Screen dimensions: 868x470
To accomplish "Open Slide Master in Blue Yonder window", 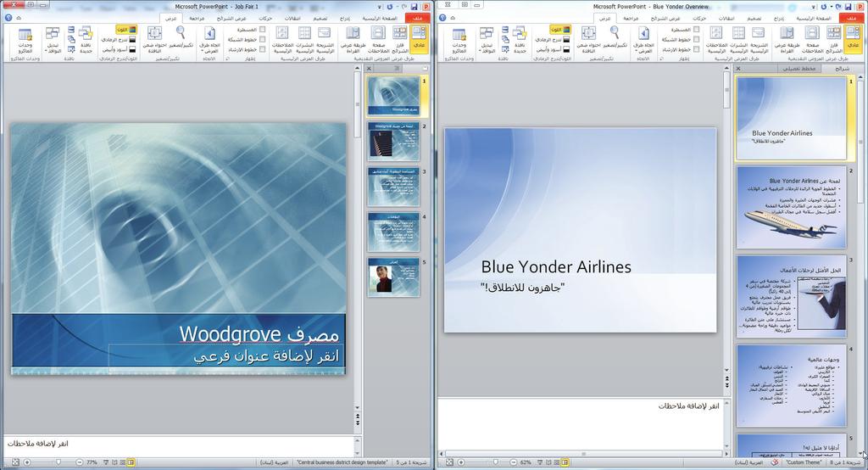I will pos(759,39).
